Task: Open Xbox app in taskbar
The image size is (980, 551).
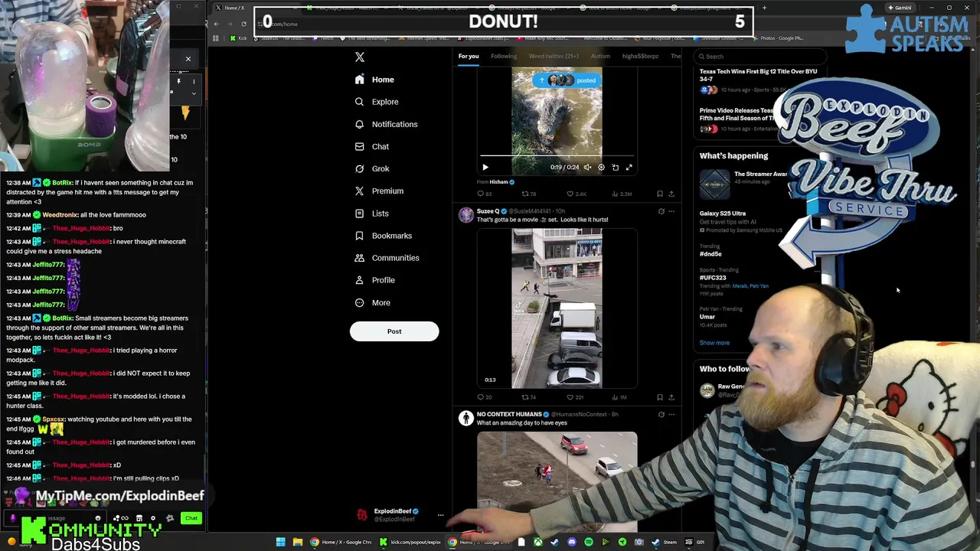Action: pos(538,542)
